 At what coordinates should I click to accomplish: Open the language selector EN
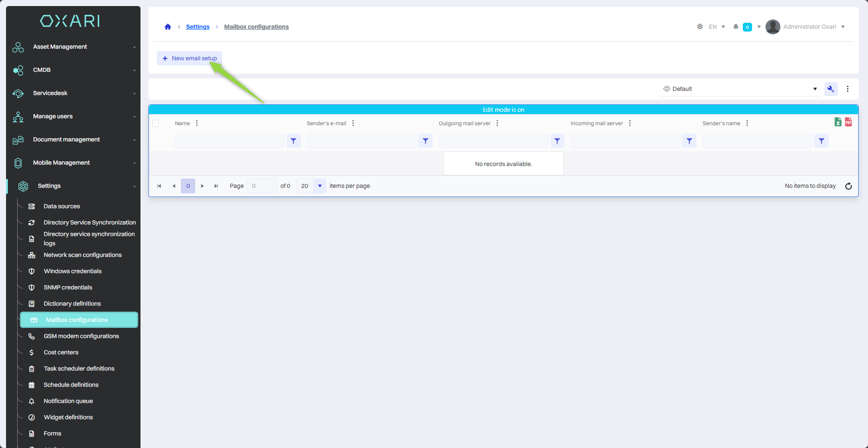pos(716,27)
